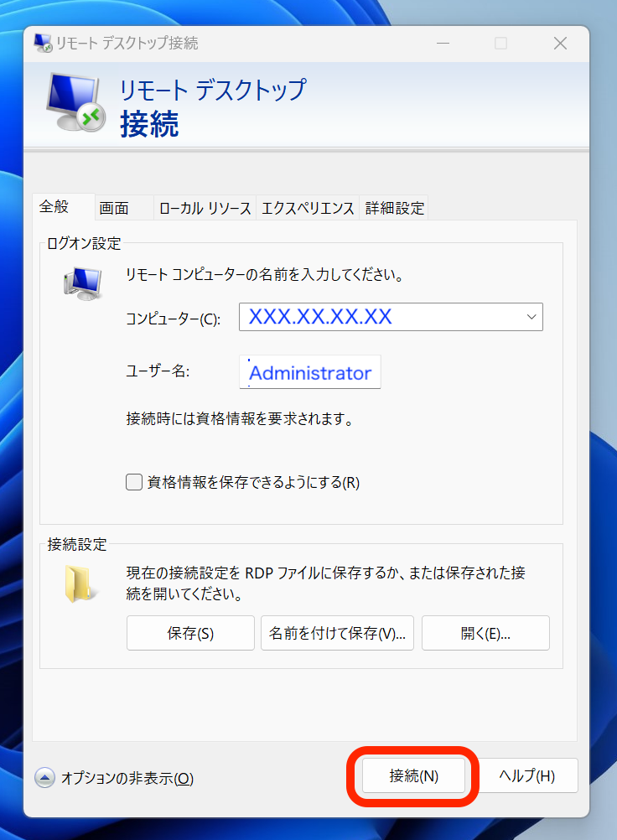Start connection with 接続(N) button

(x=414, y=776)
